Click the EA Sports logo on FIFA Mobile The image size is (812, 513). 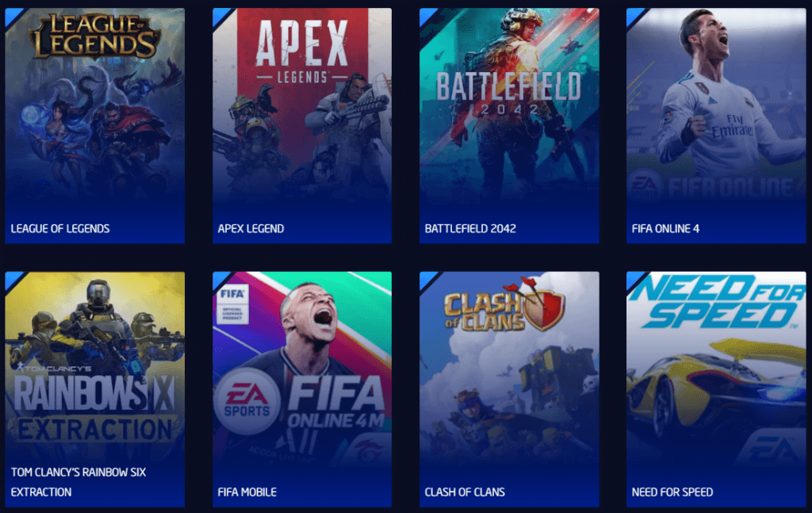point(247,401)
